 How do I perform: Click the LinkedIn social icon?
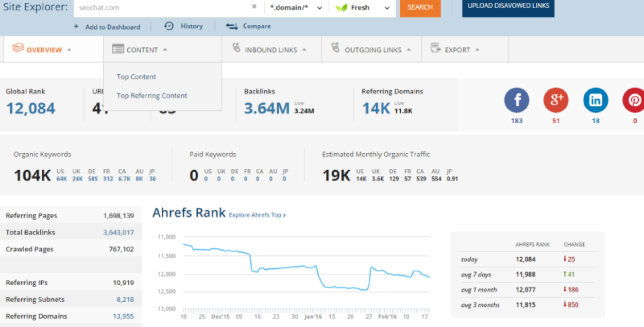pos(596,101)
